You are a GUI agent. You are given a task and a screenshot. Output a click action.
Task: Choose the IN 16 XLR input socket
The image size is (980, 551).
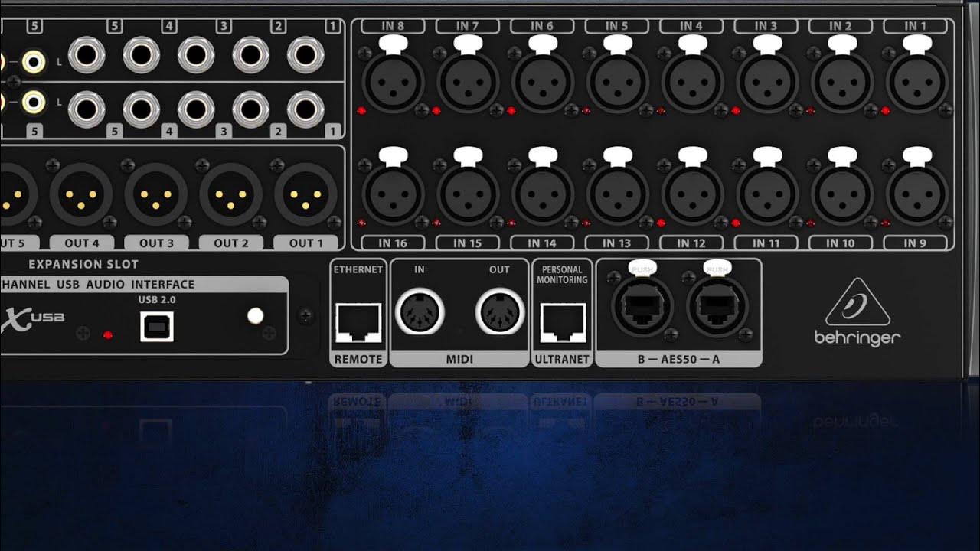click(394, 194)
